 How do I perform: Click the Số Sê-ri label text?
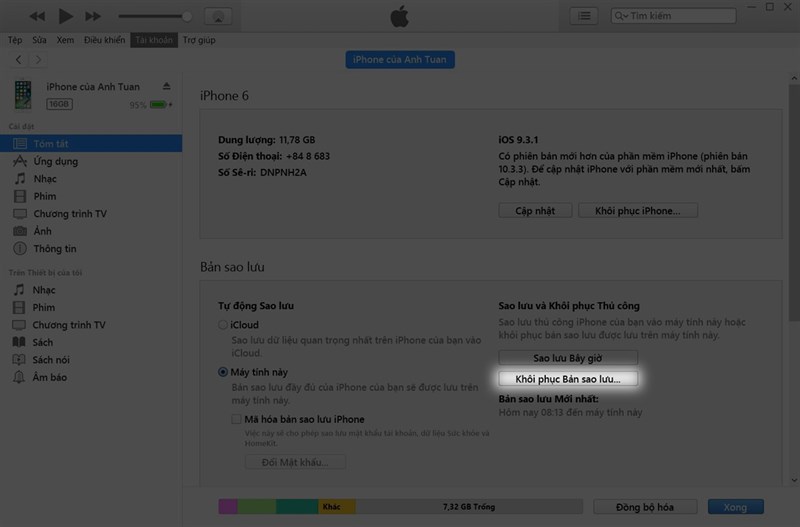(x=237, y=172)
